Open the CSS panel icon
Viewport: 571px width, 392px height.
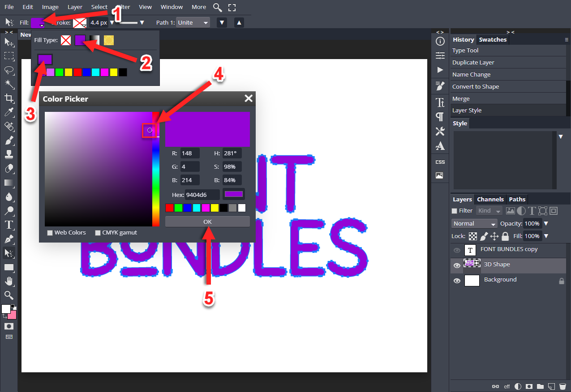tap(440, 162)
